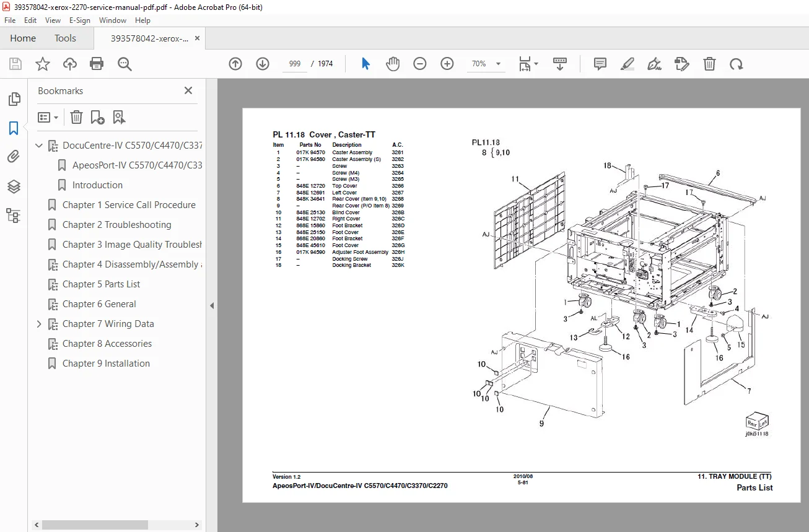Viewport: 809px width, 532px height.
Task: Open the Edit menu
Action: click(x=30, y=20)
